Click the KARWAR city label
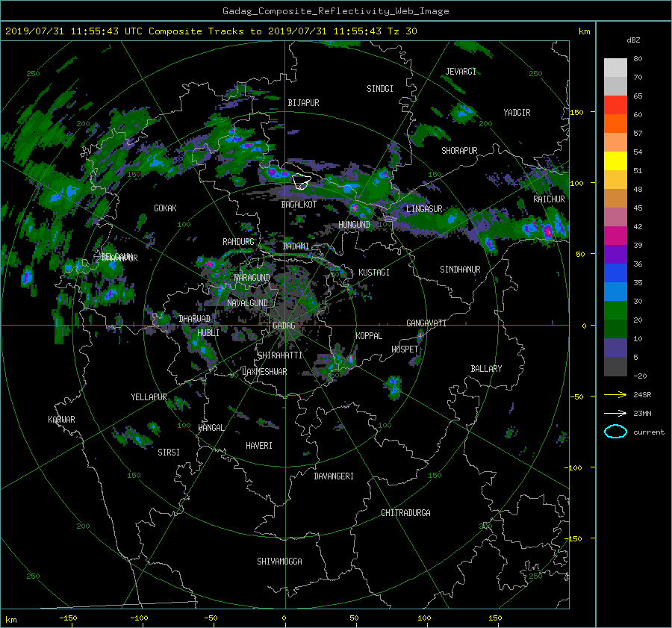672x628 pixels. 61,419
